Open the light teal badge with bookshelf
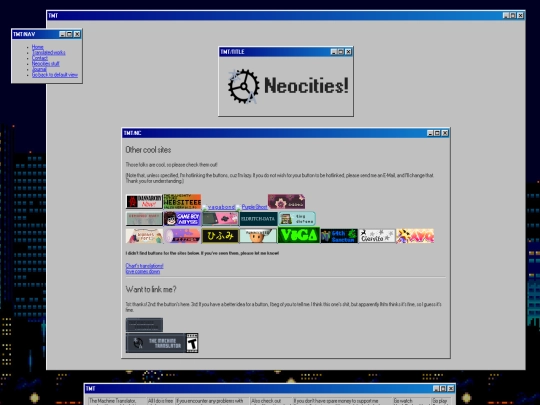Viewport: 540px width, 405px height. point(297,219)
